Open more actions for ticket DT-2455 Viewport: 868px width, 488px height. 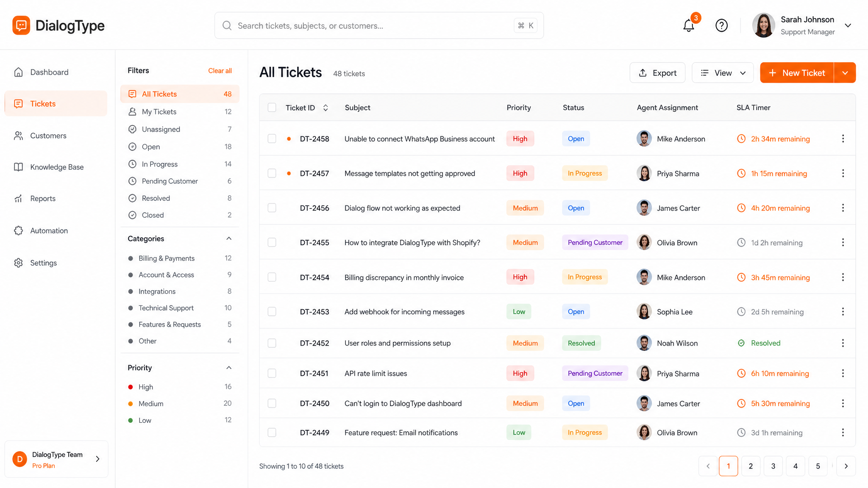coord(843,243)
